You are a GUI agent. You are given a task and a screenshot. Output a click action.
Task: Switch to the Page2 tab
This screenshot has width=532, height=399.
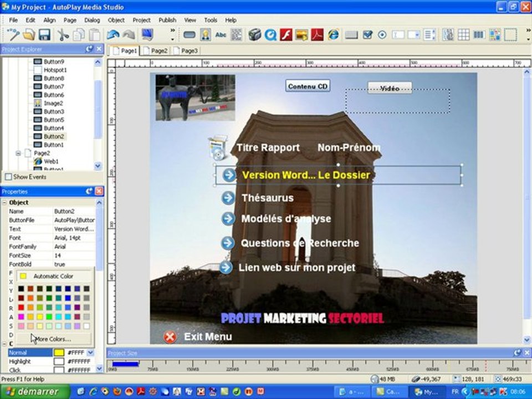(155, 51)
